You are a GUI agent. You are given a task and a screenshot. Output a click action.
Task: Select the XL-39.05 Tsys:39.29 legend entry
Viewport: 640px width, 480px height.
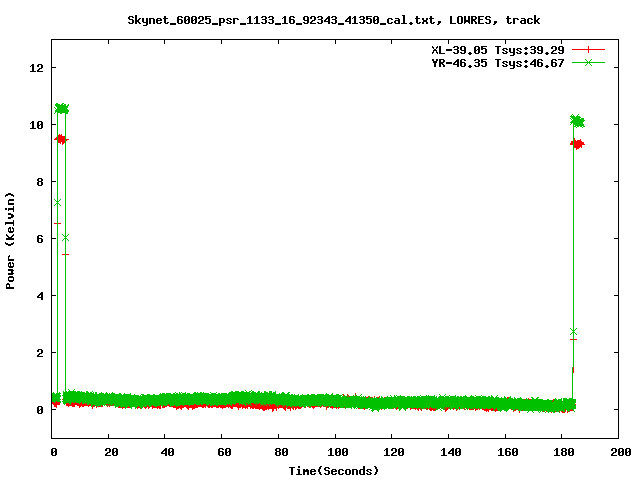[x=498, y=50]
